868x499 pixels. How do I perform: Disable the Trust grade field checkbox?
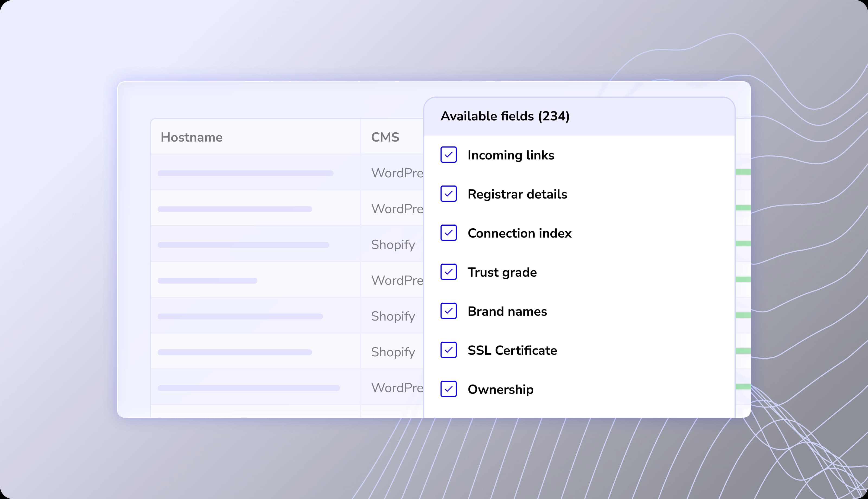point(448,272)
